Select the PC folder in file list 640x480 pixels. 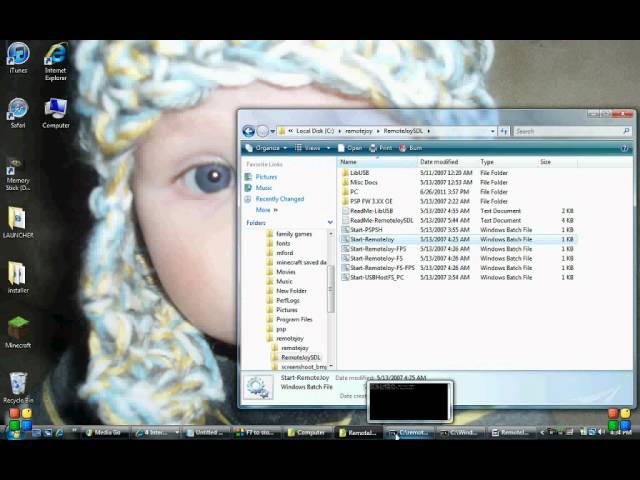click(350, 192)
